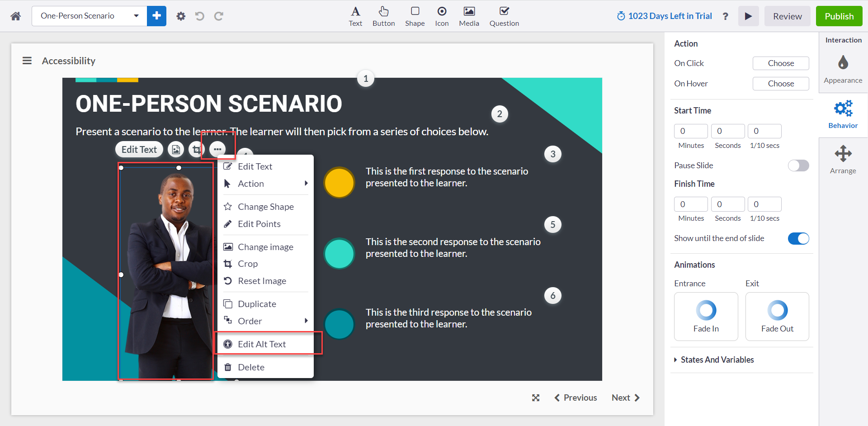Publish the project

839,16
